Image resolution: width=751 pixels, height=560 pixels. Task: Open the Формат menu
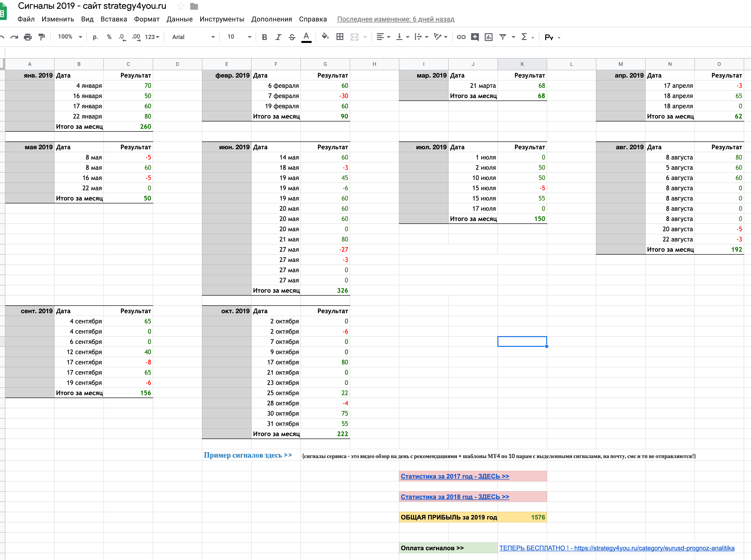point(146,19)
